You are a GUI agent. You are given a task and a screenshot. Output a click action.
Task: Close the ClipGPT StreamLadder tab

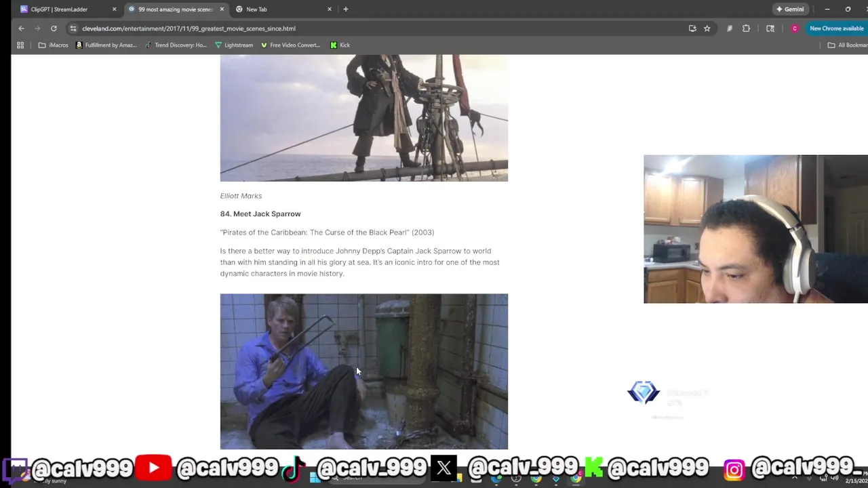click(x=114, y=9)
